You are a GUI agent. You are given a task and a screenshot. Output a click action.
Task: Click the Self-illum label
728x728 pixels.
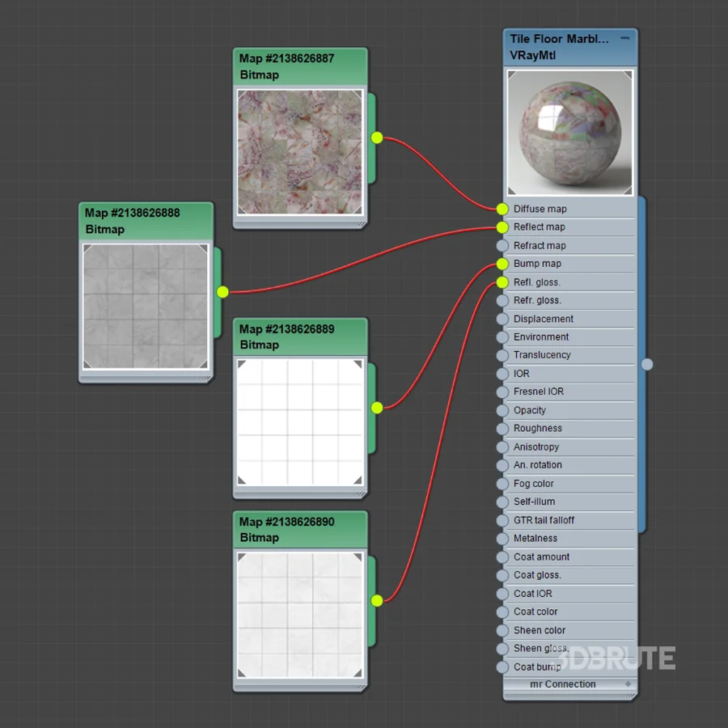point(534,502)
